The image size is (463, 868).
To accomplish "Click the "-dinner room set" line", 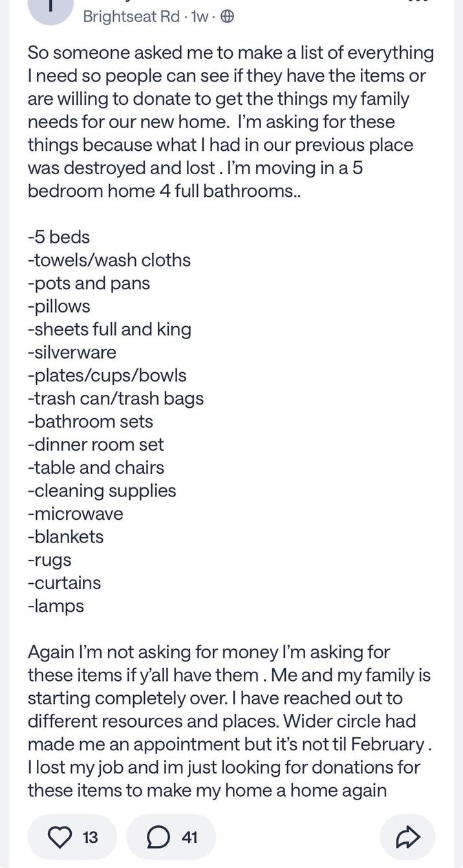I will point(96,445).
